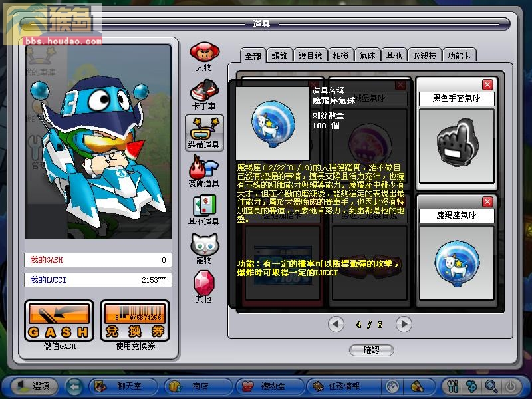532x399 pixels.
Task: Switch to the 氣球 tab
Action: [x=368, y=55]
